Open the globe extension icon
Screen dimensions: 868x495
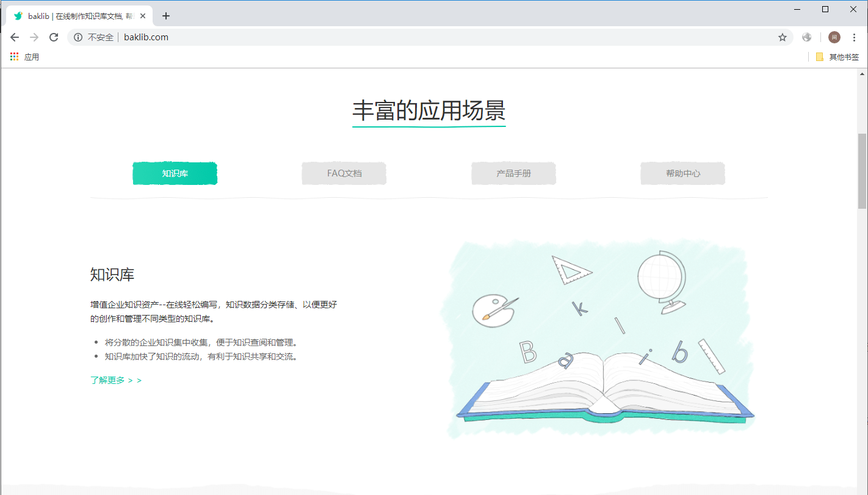tap(807, 37)
